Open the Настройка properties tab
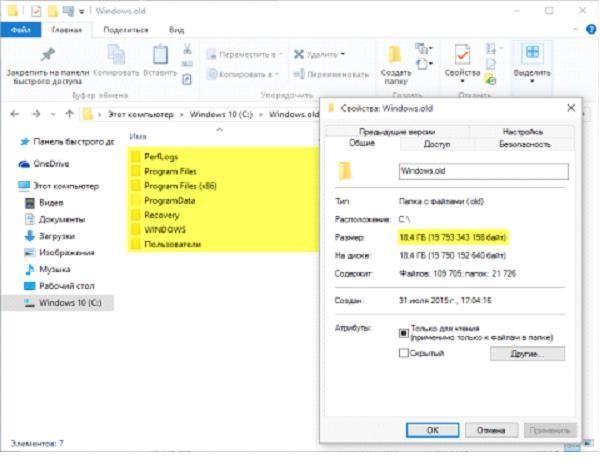 [x=523, y=132]
